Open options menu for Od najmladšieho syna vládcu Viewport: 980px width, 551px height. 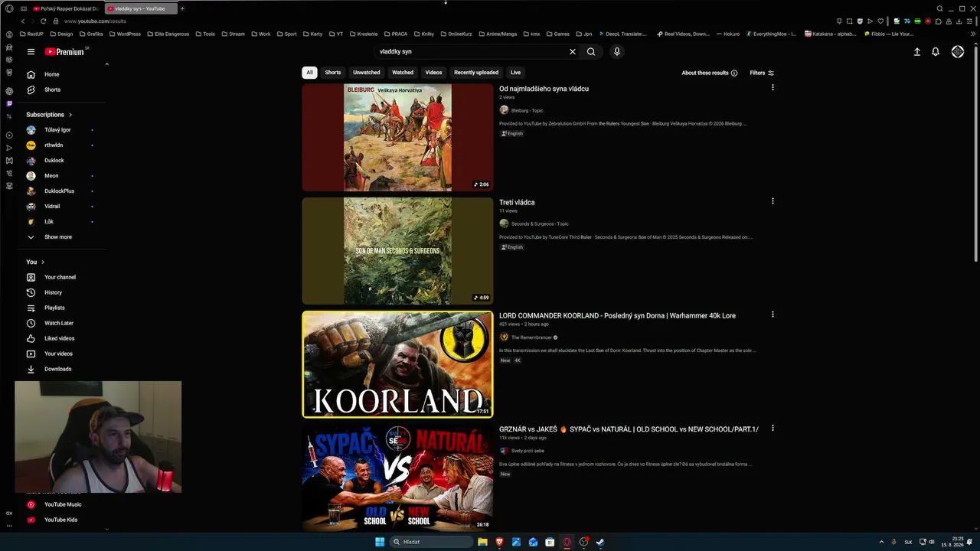(773, 87)
